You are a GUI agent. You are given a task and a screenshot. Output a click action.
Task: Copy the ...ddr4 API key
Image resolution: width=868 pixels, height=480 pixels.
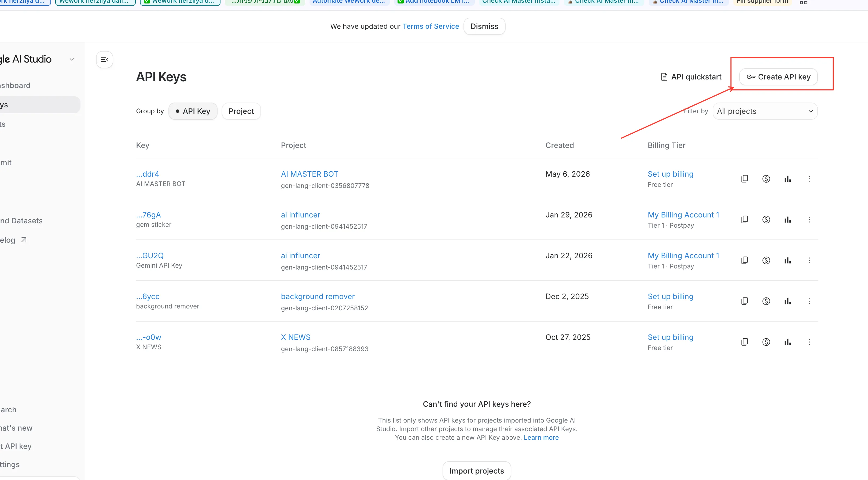tap(745, 179)
